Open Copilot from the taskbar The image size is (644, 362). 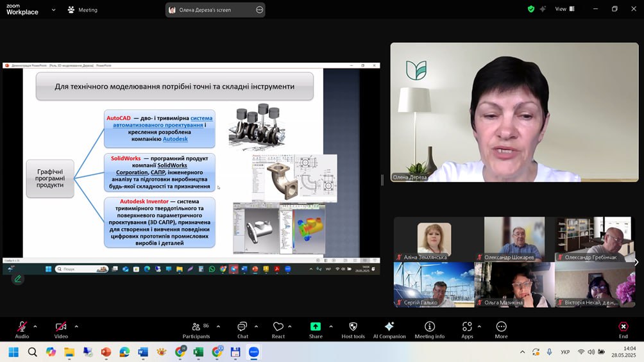(x=51, y=352)
